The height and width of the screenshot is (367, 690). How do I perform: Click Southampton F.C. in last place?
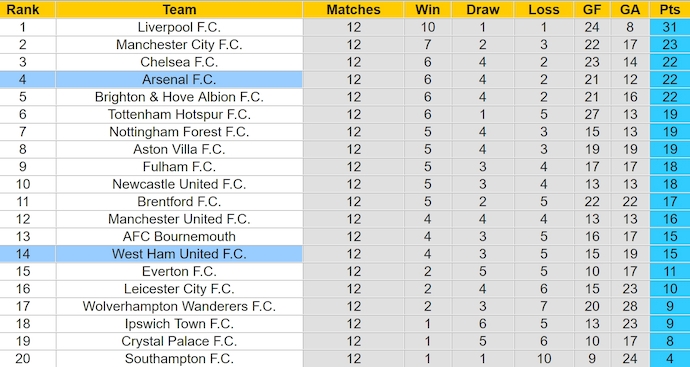(179, 359)
